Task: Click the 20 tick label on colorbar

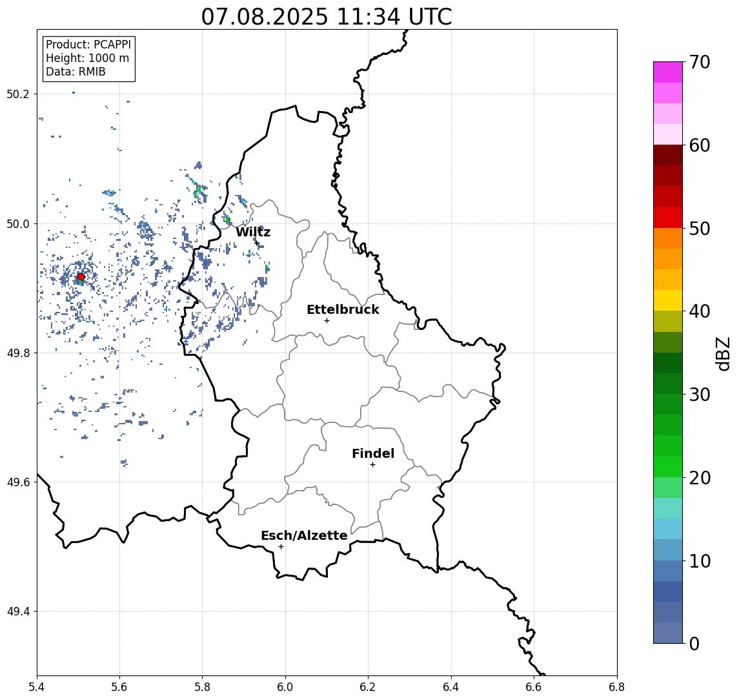Action: tap(700, 477)
